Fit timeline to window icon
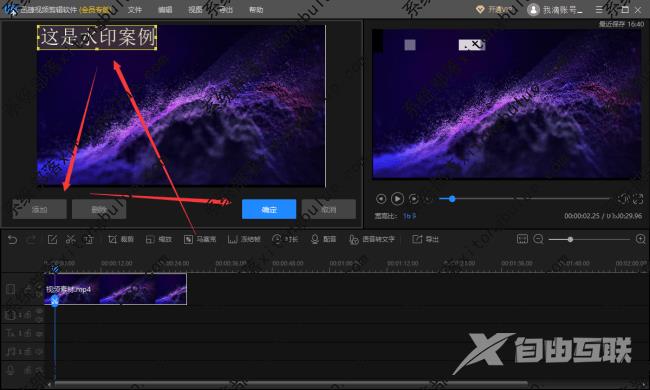Viewport: 650px width, 390px height. click(522, 239)
